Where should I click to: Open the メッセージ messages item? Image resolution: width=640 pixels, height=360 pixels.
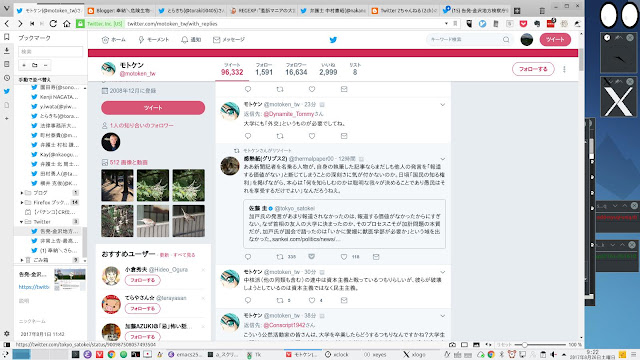(229, 40)
